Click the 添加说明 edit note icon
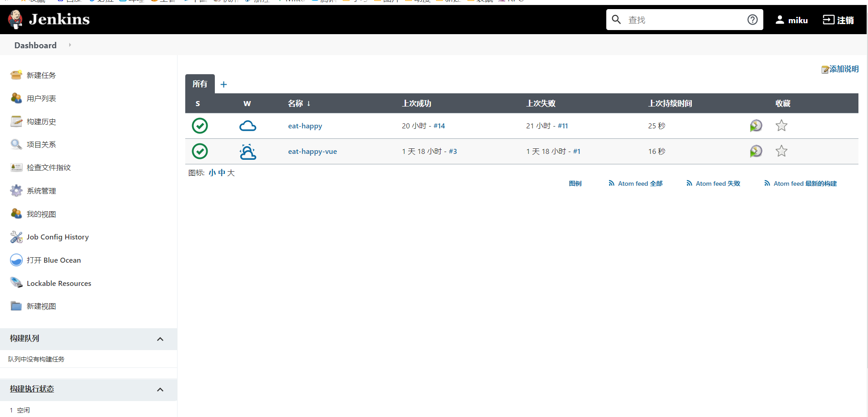This screenshot has height=417, width=868. 825,69
